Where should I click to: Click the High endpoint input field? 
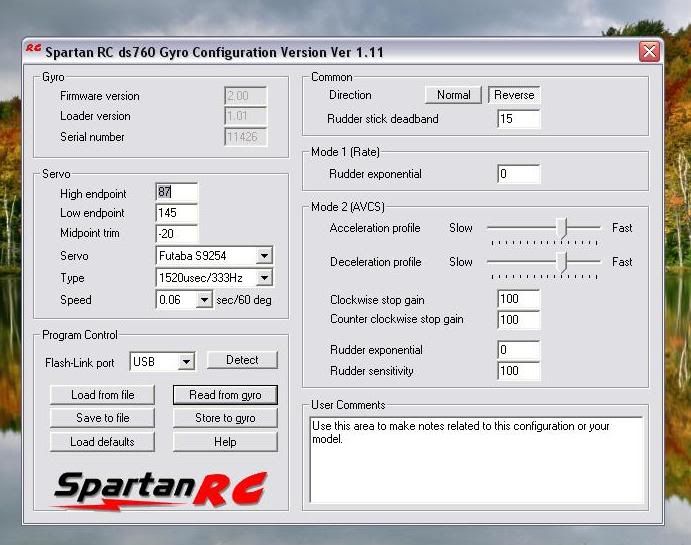coord(177,192)
